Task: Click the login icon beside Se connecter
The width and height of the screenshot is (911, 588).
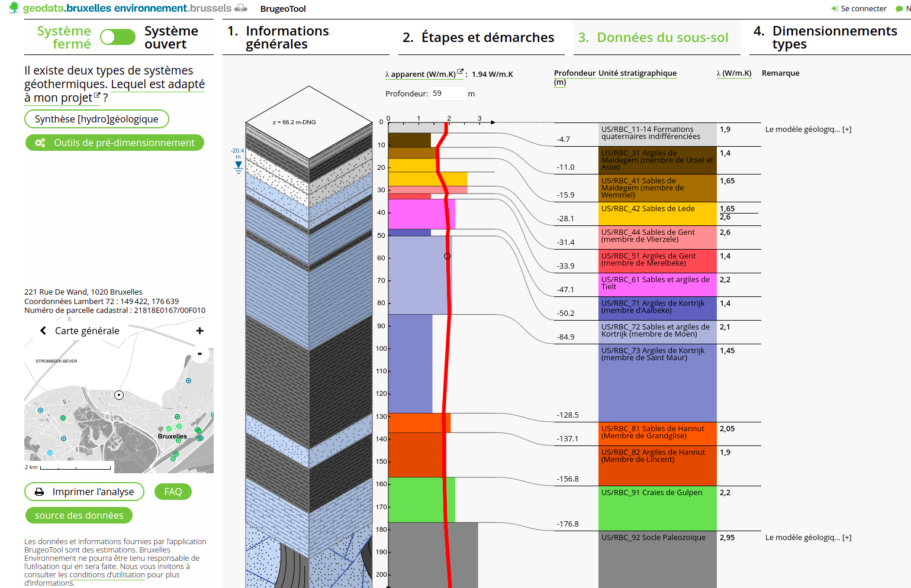Action: pos(835,9)
